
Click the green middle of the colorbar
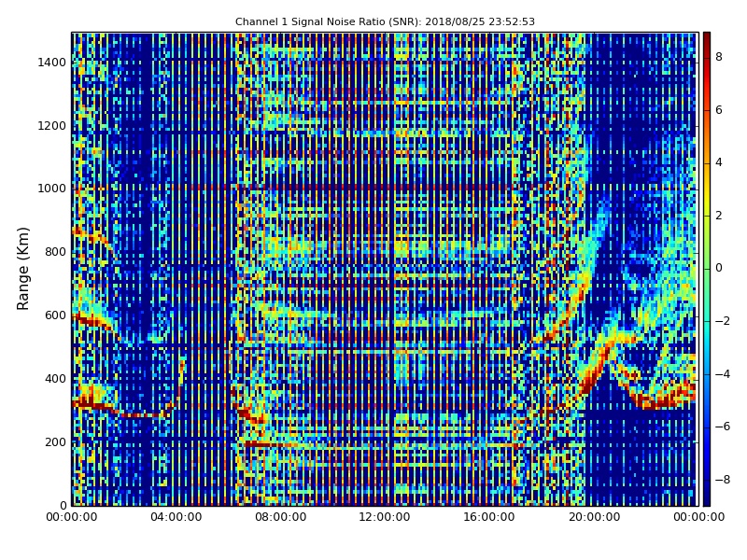(x=707, y=269)
